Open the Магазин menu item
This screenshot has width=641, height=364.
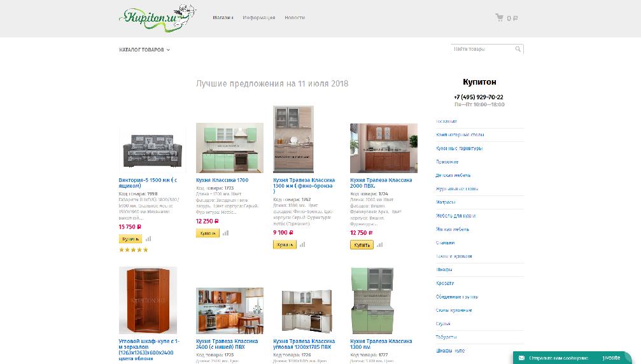(223, 18)
